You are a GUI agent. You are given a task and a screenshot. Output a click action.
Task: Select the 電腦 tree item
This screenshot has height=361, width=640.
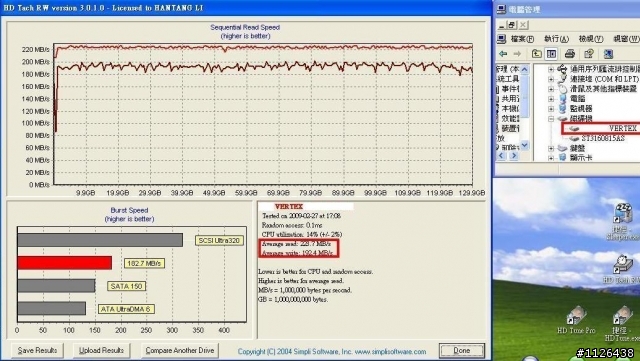[578, 98]
